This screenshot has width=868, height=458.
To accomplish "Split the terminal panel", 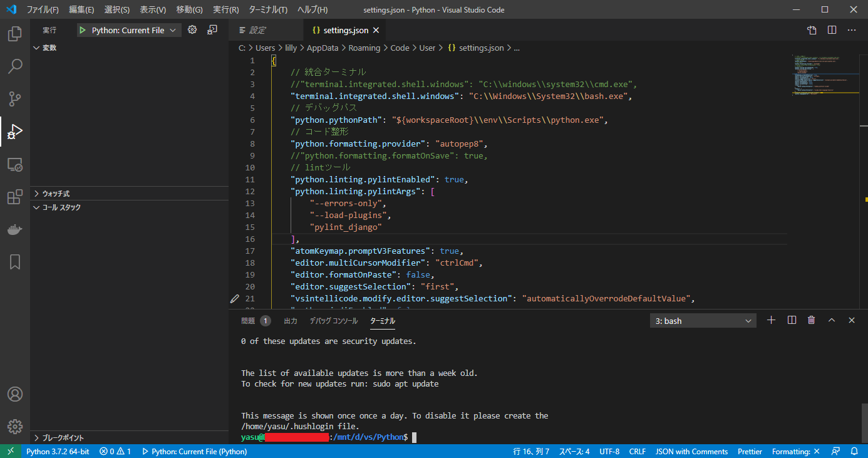I will (792, 320).
